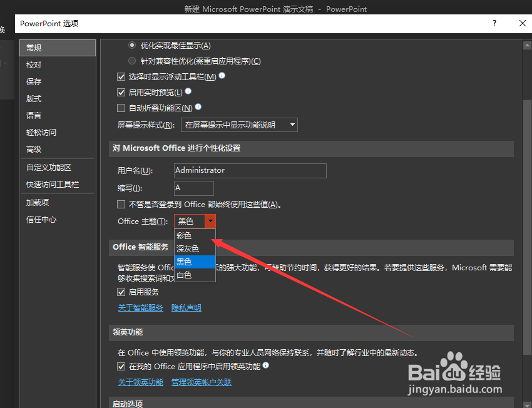Viewport: 532px width, 408px height.
Task: Toggle 选择时显示浮动工具栏 checkbox
Action: tap(121, 77)
